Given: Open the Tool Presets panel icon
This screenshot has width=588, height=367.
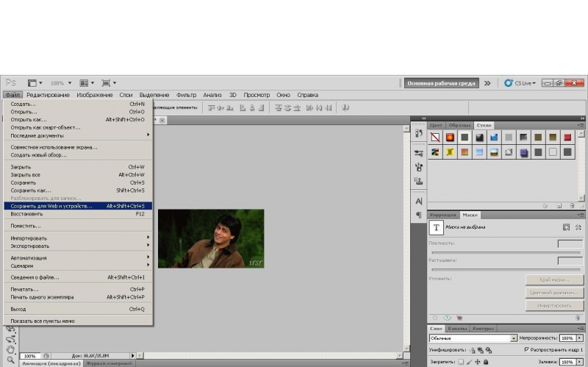Looking at the screenshot, I should 418,153.
